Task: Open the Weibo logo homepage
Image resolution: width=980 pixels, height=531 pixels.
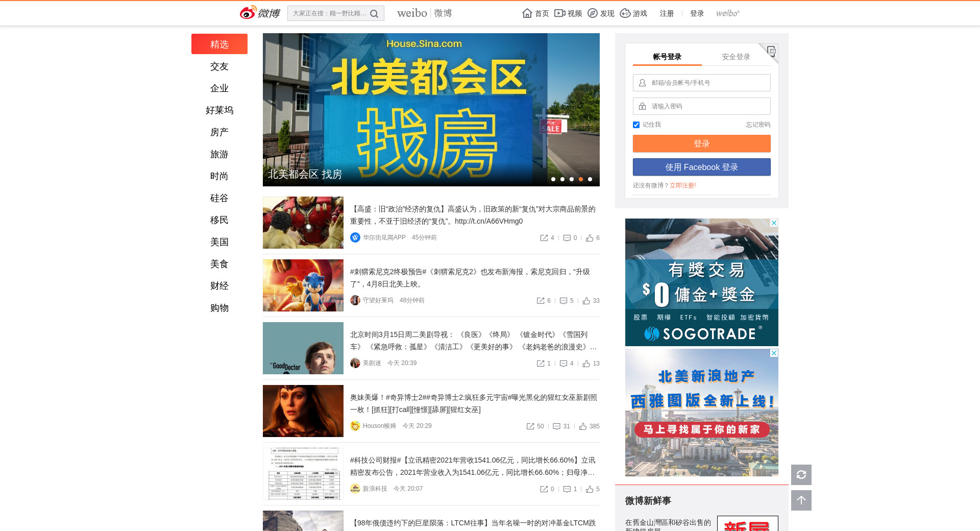Action: coord(260,13)
